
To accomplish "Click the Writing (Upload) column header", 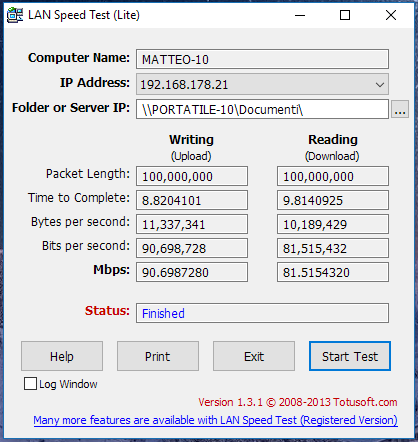I will [191, 147].
